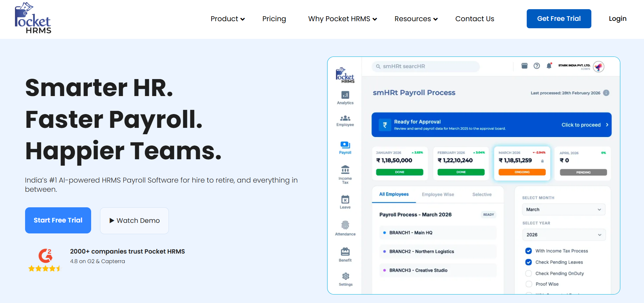This screenshot has height=303, width=644.
Task: Click the smHRt Payroll Process heading
Action: pyautogui.click(x=414, y=93)
